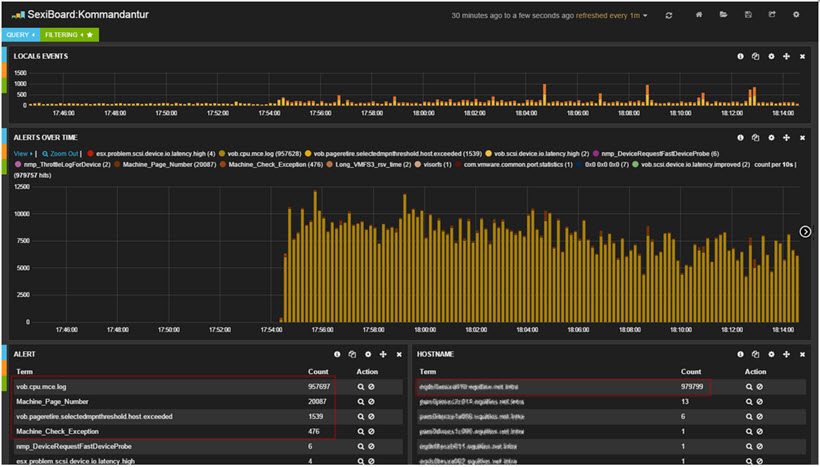Image resolution: width=820 pixels, height=467 pixels.
Task: Inspect the ALERTS OVER TIME panel query
Action: coord(756,138)
